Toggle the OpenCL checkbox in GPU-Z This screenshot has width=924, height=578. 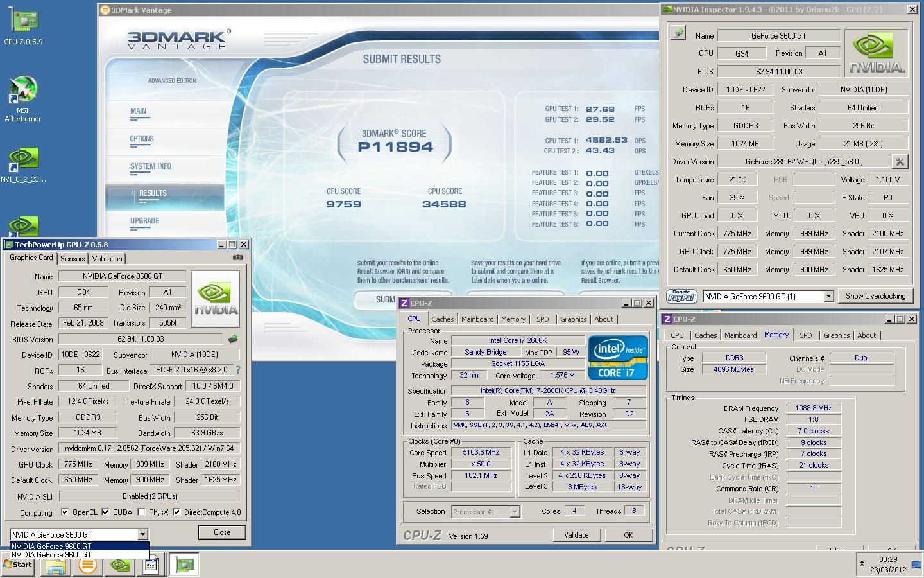[x=65, y=512]
